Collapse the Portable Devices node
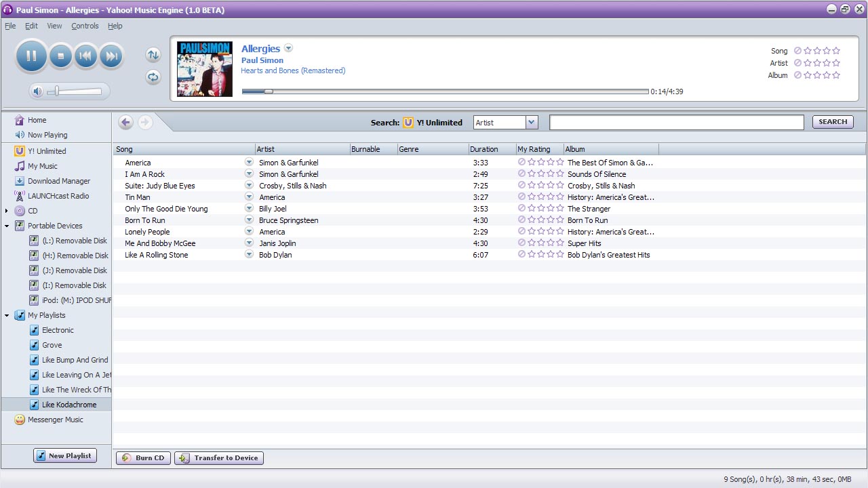This screenshot has width=868, height=488. click(x=6, y=226)
